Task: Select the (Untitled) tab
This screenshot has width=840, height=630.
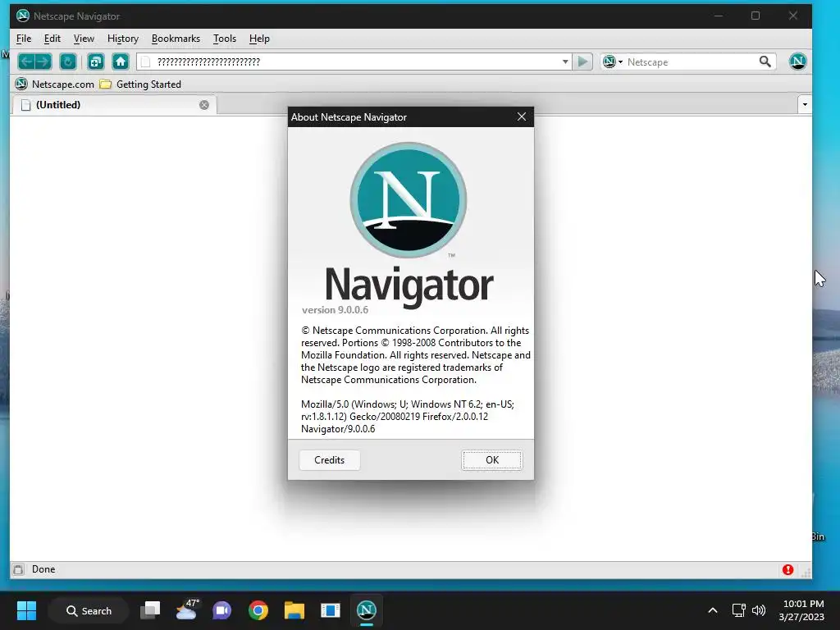Action: point(114,105)
